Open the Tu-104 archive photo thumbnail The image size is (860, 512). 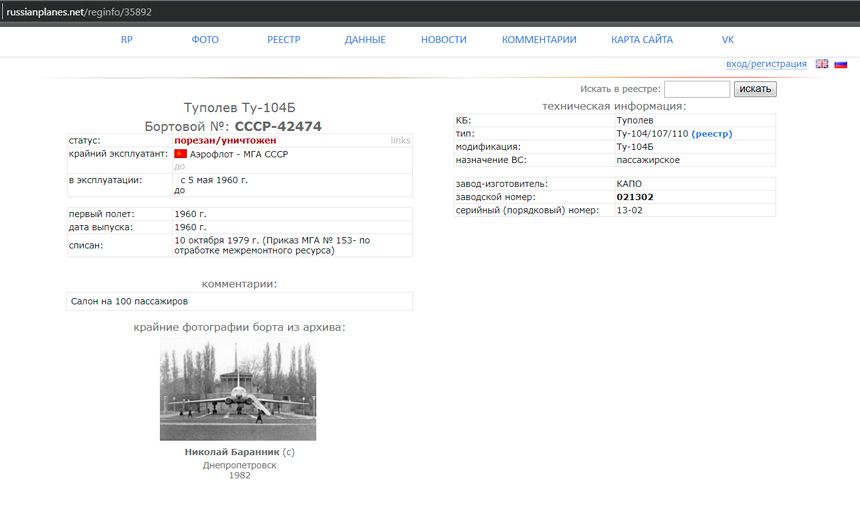click(238, 389)
